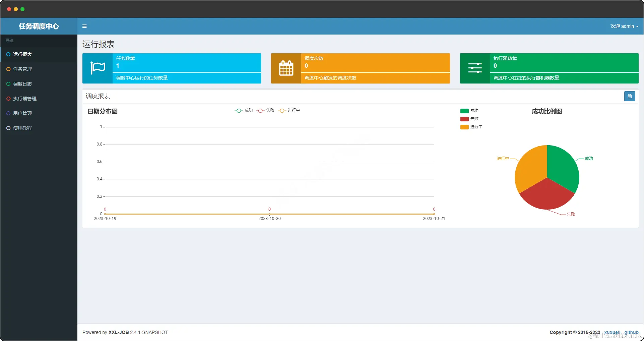Click the white circle icon beside 使用教程

[x=8, y=128]
